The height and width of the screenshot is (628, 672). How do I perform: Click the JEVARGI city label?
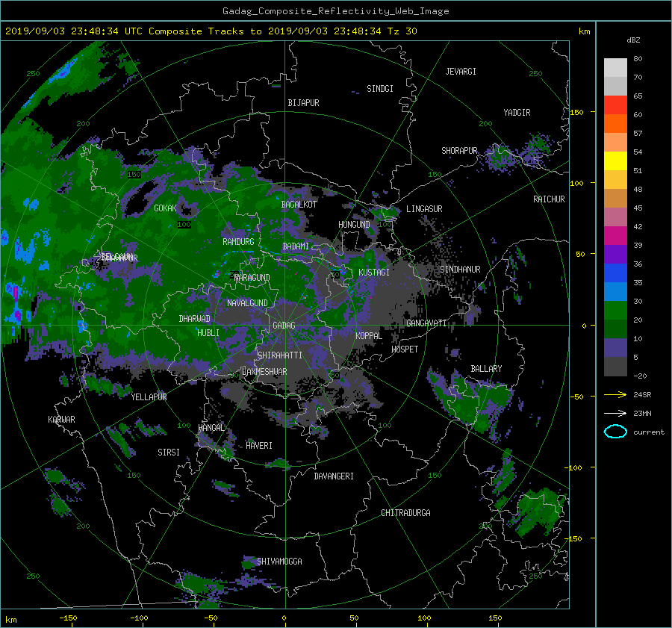coord(461,72)
